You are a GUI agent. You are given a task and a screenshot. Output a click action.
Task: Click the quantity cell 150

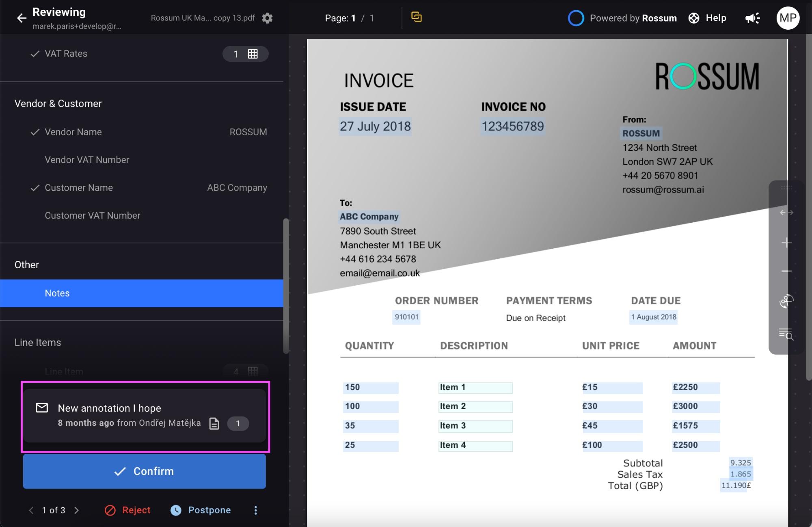pyautogui.click(x=371, y=388)
